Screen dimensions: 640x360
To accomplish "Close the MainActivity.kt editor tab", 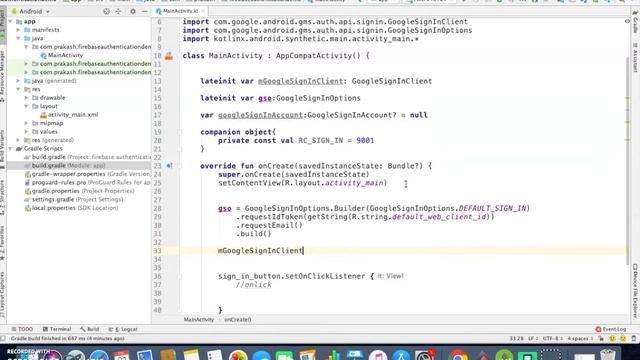I will tap(203, 11).
